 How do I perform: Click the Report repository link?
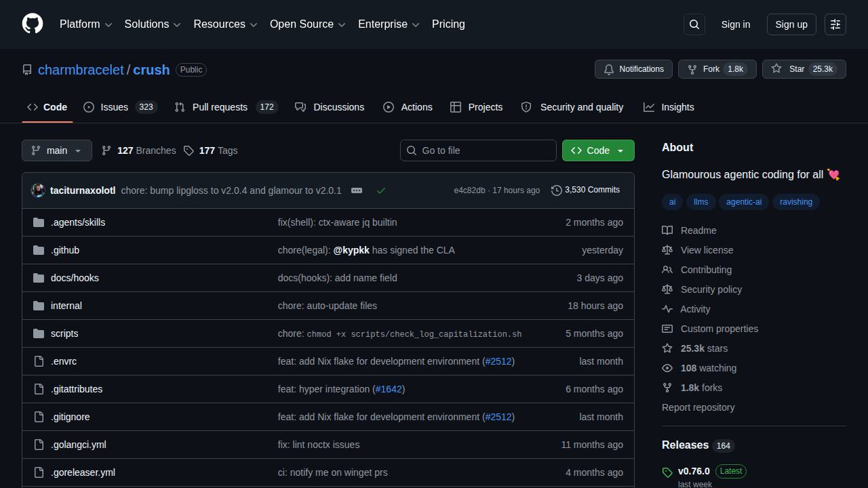pos(698,407)
